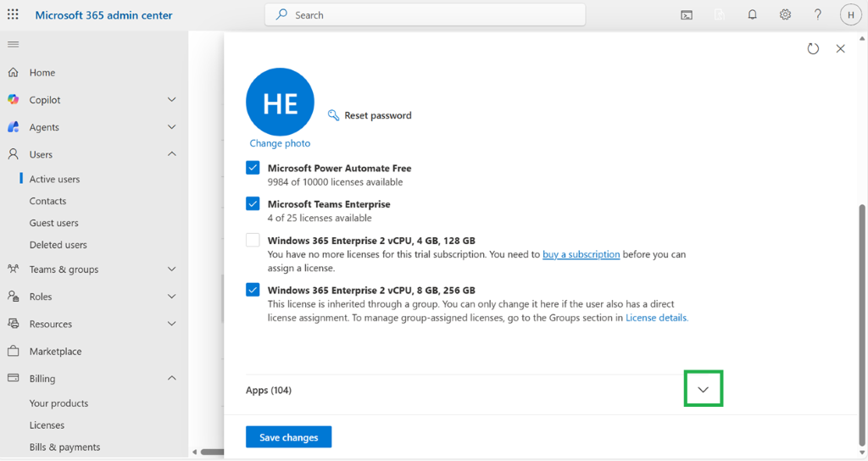Open Marketplace in sidebar
Screen dimensions: 868x461
[55, 352]
